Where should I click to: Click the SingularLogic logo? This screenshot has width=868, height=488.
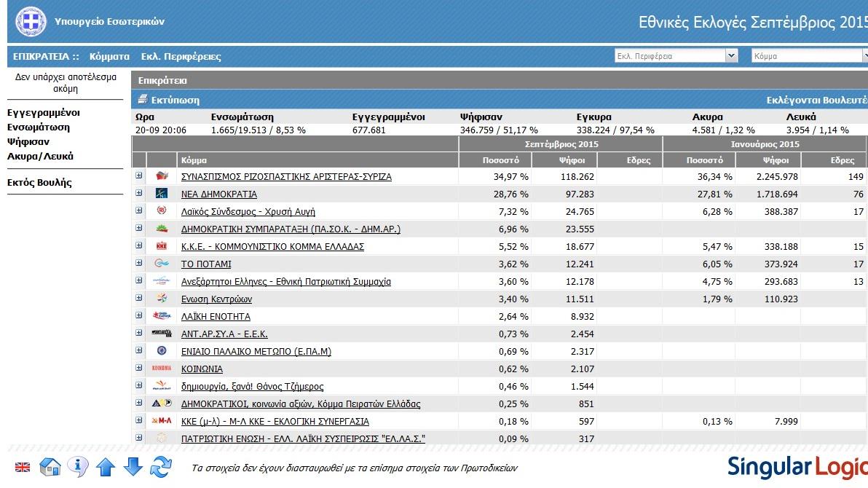(x=797, y=467)
